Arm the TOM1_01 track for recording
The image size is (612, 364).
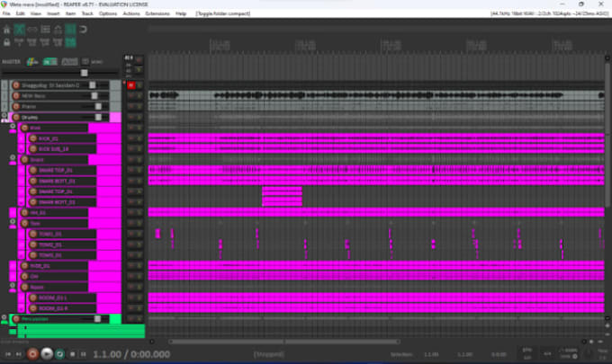tap(33, 234)
